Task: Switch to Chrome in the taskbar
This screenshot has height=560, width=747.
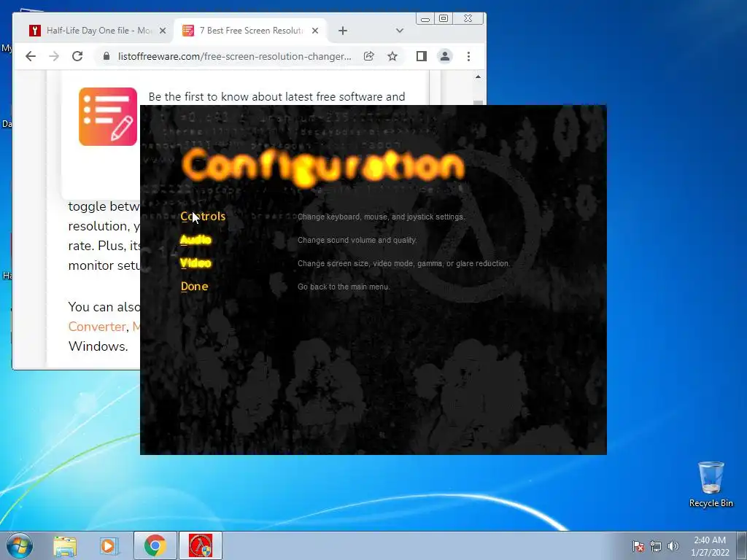Action: point(155,545)
